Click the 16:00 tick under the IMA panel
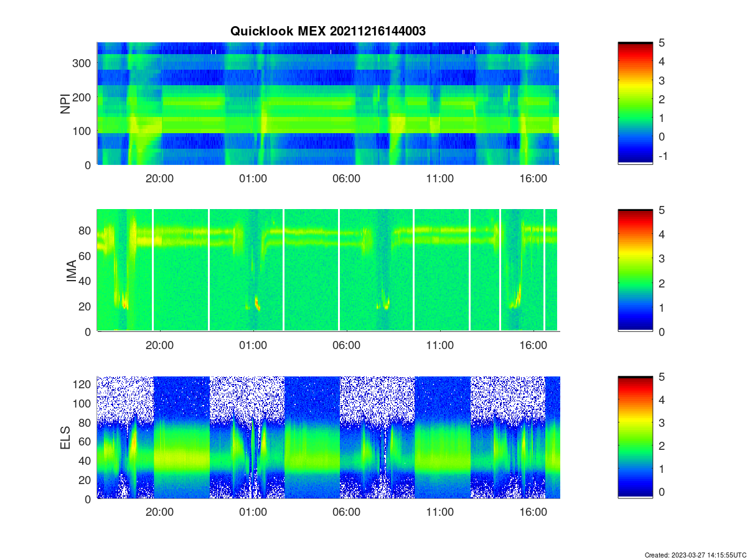Image resolution: width=747 pixels, height=560 pixels. [x=533, y=345]
